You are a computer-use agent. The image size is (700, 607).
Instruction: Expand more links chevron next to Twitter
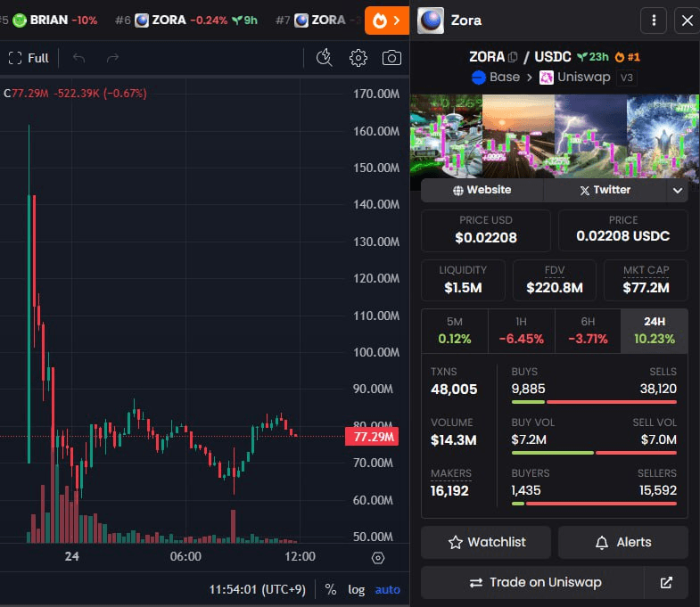677,190
